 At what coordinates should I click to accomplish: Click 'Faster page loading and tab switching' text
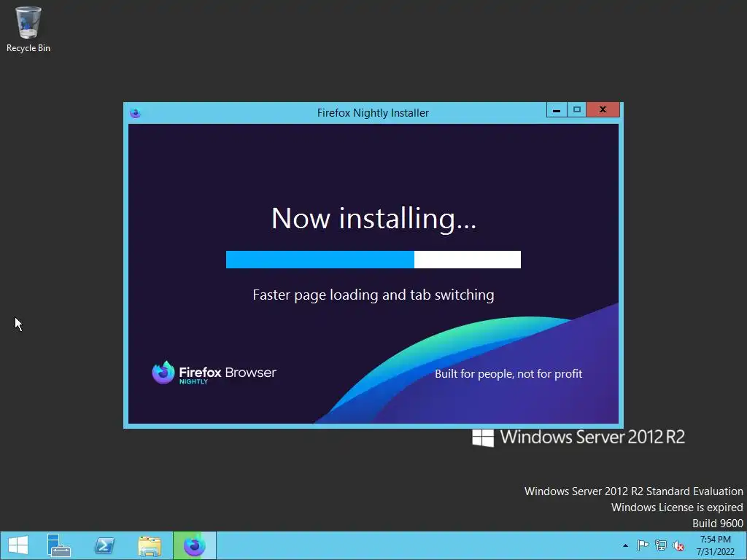pos(373,295)
